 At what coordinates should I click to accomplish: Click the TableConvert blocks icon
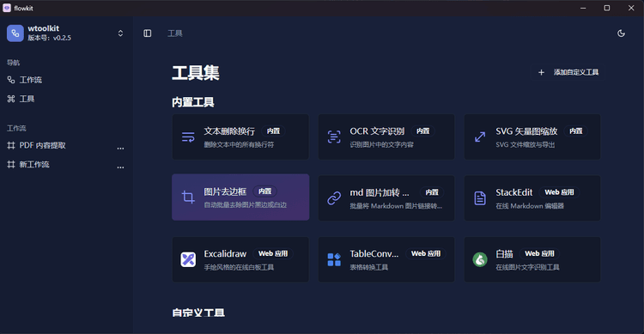pyautogui.click(x=334, y=259)
